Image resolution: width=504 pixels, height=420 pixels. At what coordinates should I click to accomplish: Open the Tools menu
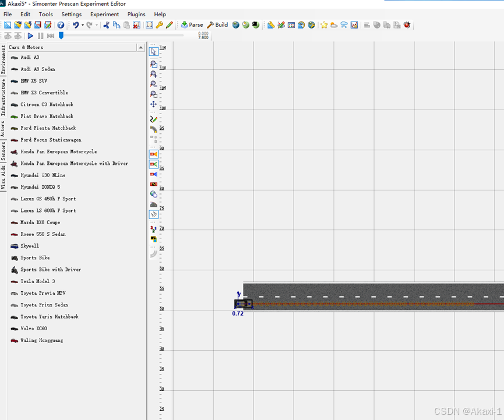[x=45, y=14]
